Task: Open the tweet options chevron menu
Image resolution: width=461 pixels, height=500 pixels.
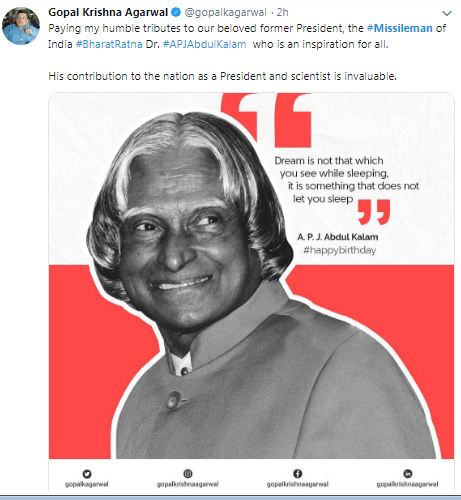Action: [446, 13]
